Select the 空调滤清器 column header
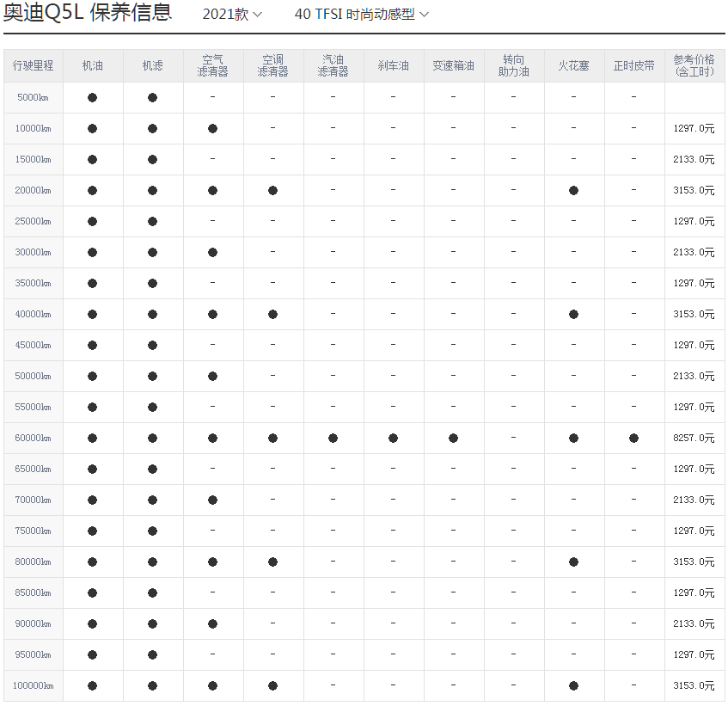The height and width of the screenshot is (706, 728). coord(273,66)
